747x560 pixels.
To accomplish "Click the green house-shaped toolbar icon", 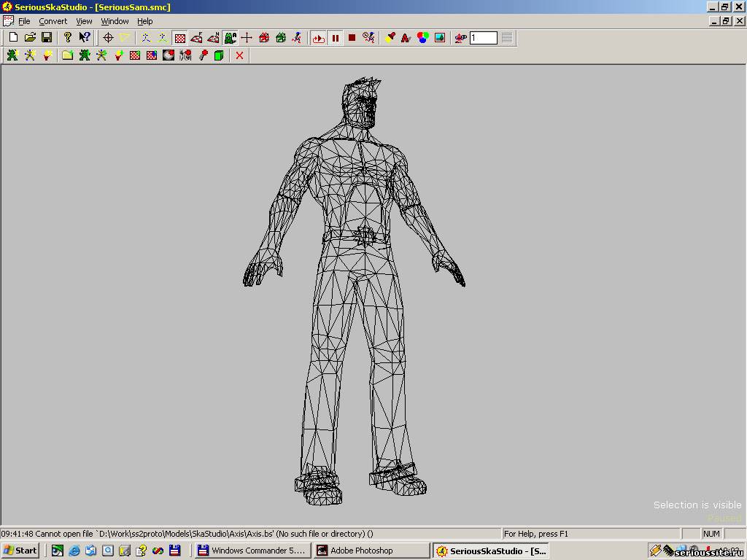I will coord(281,38).
